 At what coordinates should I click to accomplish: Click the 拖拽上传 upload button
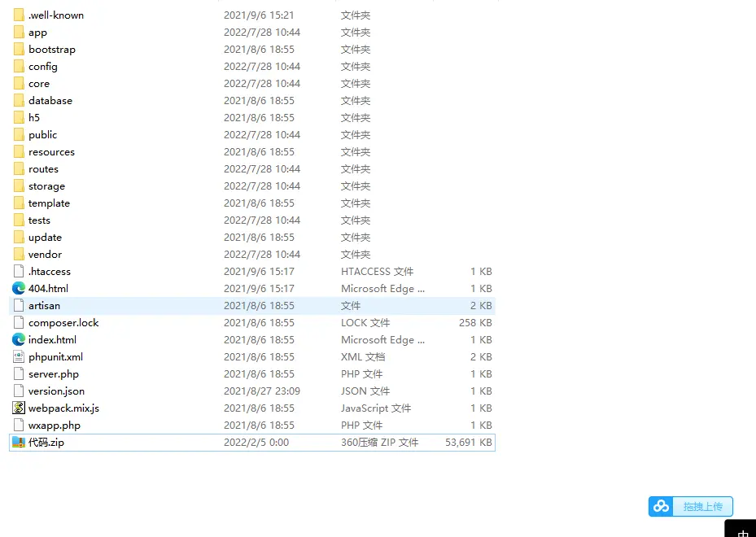tap(691, 507)
